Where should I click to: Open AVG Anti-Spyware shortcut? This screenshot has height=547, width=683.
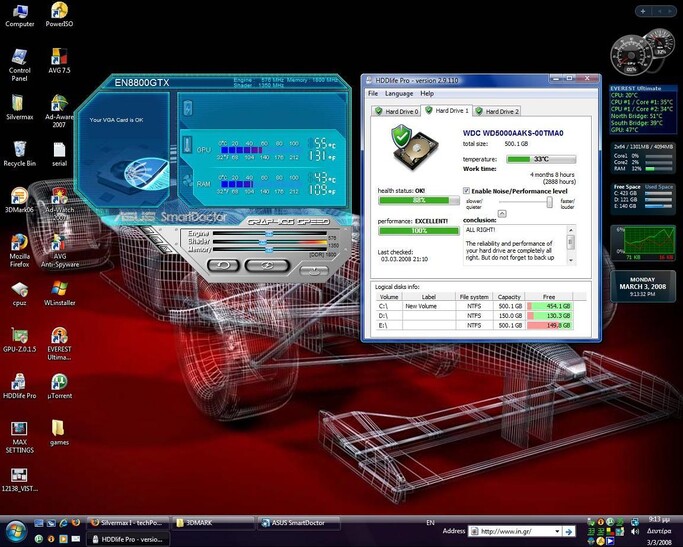[x=60, y=251]
